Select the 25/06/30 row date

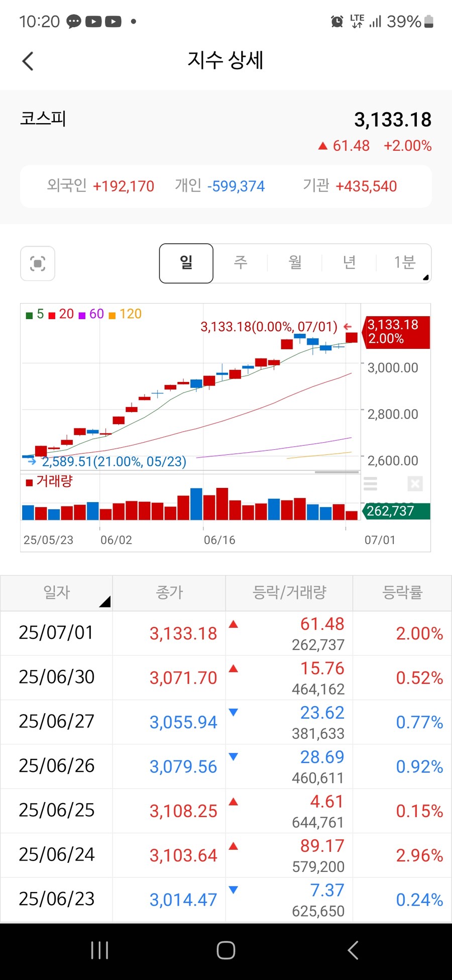(x=56, y=677)
